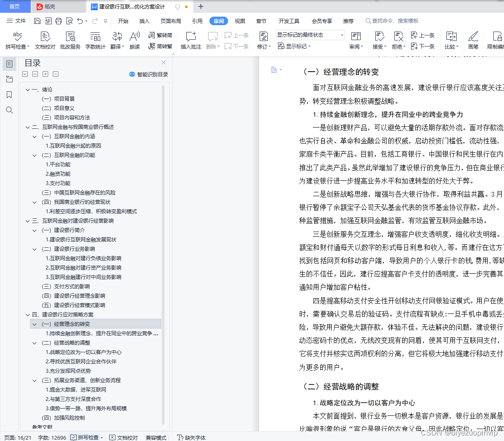
Task: Switch to the 页面布局 ribbon tab
Action: 171,20
